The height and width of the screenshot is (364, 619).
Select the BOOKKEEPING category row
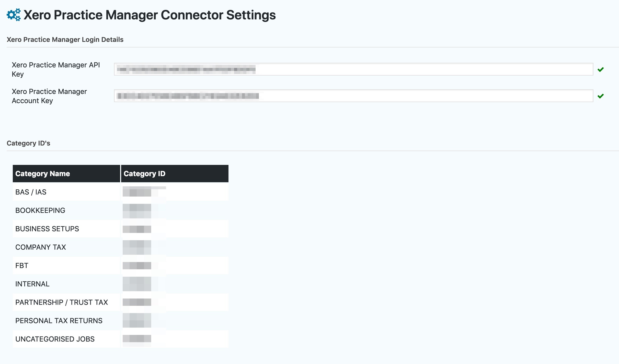point(121,210)
